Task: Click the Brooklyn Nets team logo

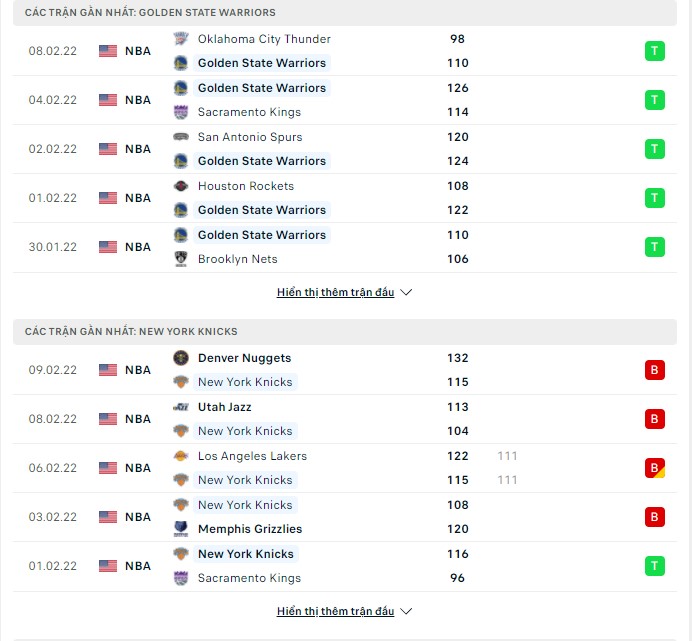Action: coord(180,259)
